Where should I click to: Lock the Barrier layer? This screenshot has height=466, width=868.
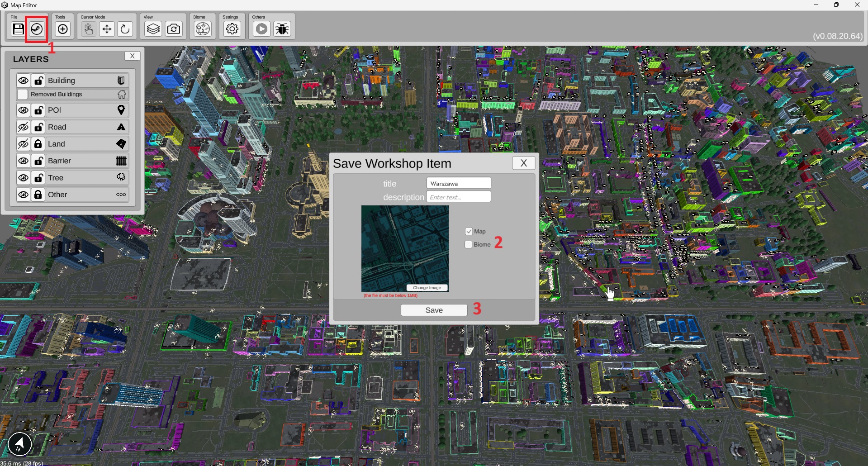click(38, 161)
